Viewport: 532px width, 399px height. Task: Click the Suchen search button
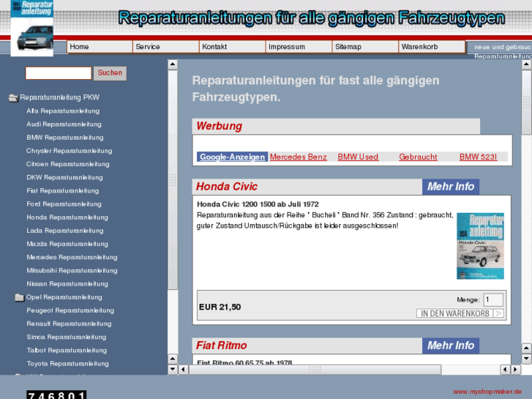tap(110, 73)
